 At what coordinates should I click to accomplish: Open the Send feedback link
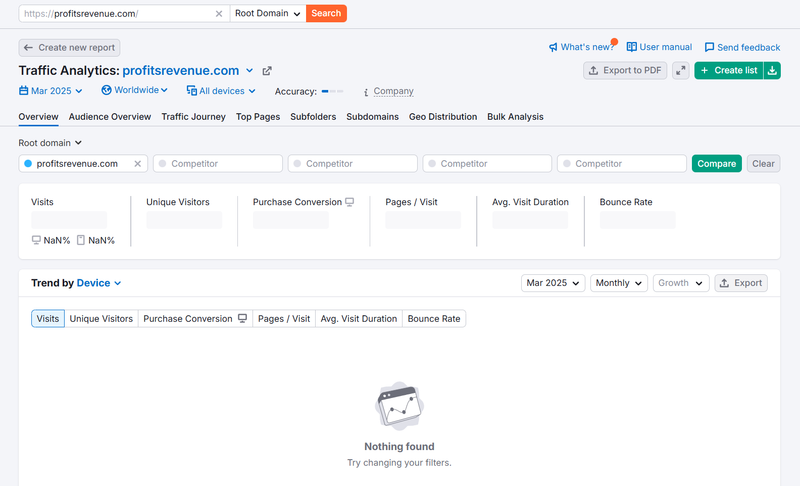point(742,47)
